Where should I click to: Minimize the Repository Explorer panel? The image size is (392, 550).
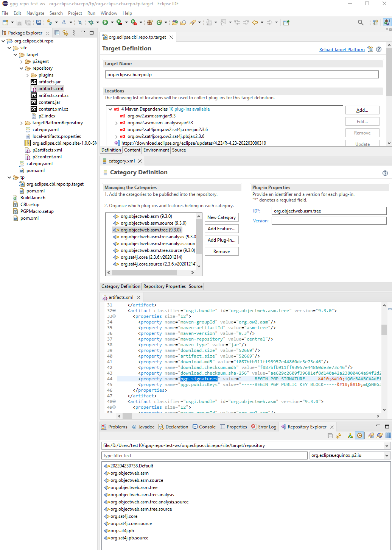pos(378,426)
